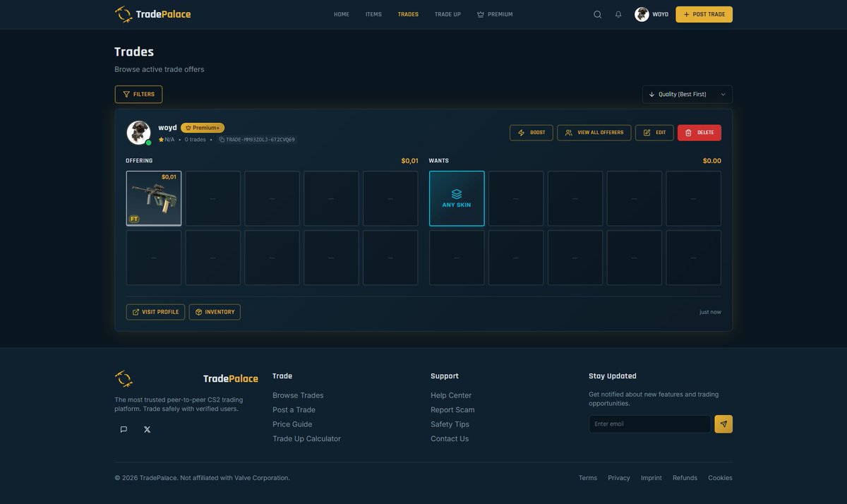Open notifications bell icon
Viewport: 847px width, 504px height.
(618, 14)
